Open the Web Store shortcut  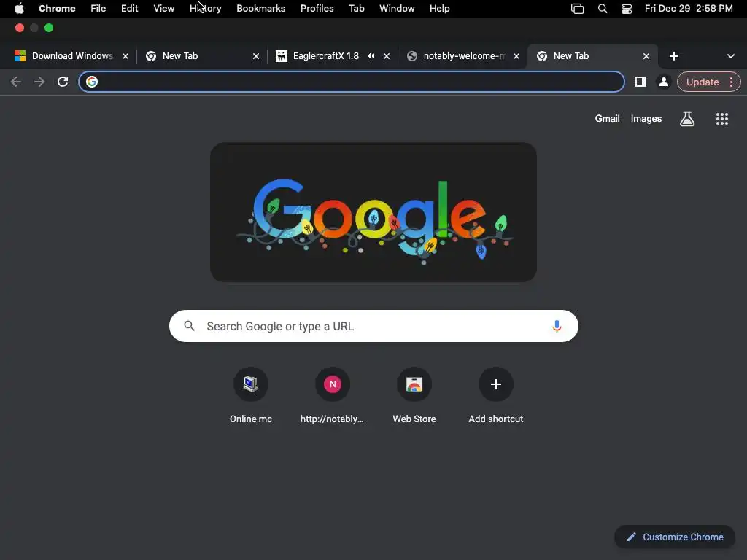click(414, 395)
